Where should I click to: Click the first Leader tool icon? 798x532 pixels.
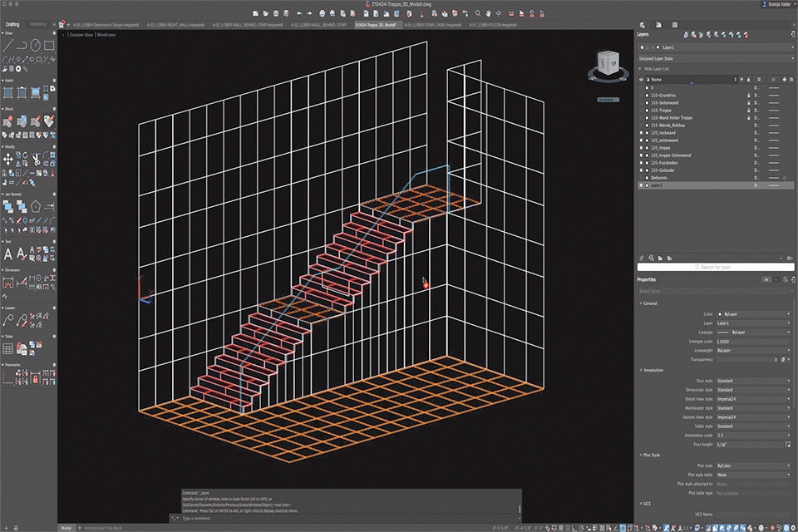[x=8, y=320]
